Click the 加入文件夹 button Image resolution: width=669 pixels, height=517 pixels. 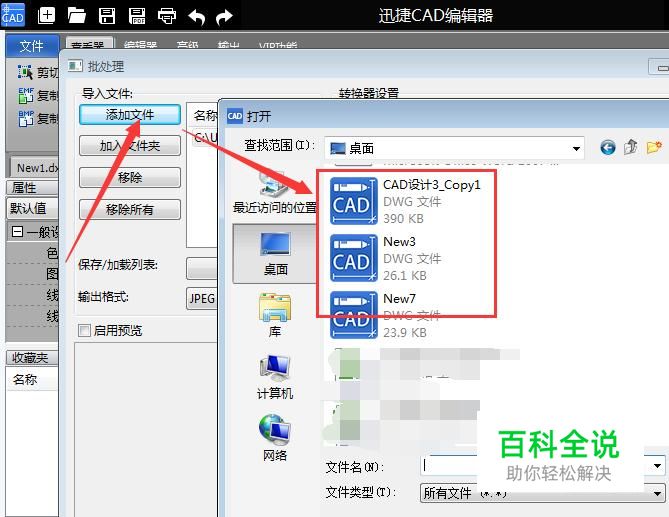(130, 145)
